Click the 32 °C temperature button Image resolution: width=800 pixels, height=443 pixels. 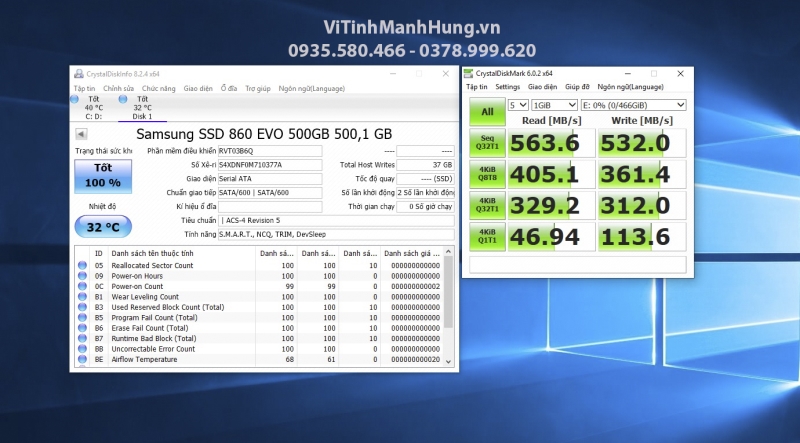point(103,227)
